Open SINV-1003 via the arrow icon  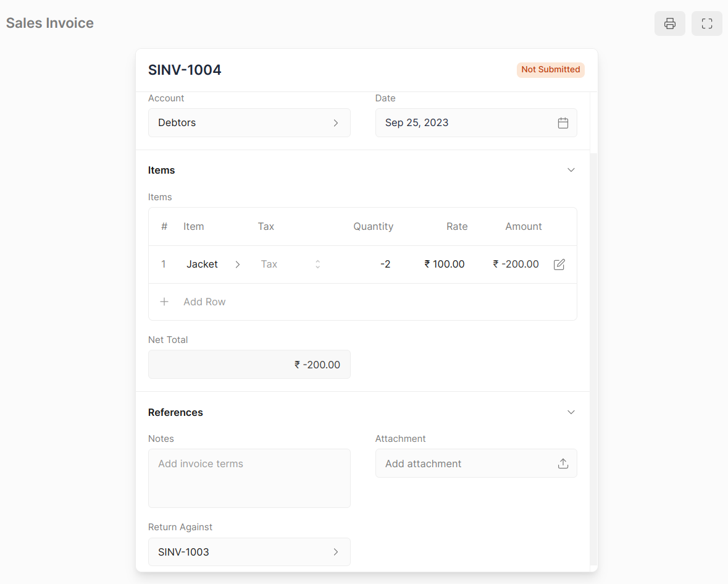click(x=335, y=552)
